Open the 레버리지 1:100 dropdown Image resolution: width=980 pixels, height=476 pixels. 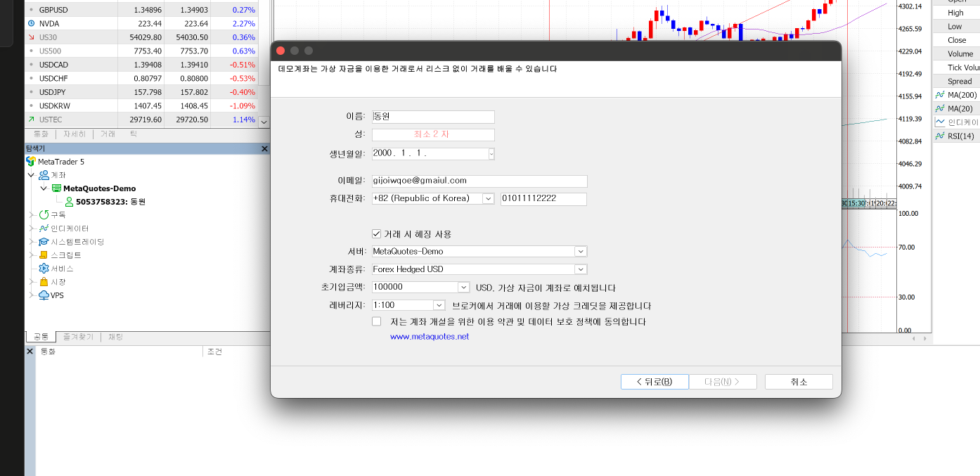(439, 305)
